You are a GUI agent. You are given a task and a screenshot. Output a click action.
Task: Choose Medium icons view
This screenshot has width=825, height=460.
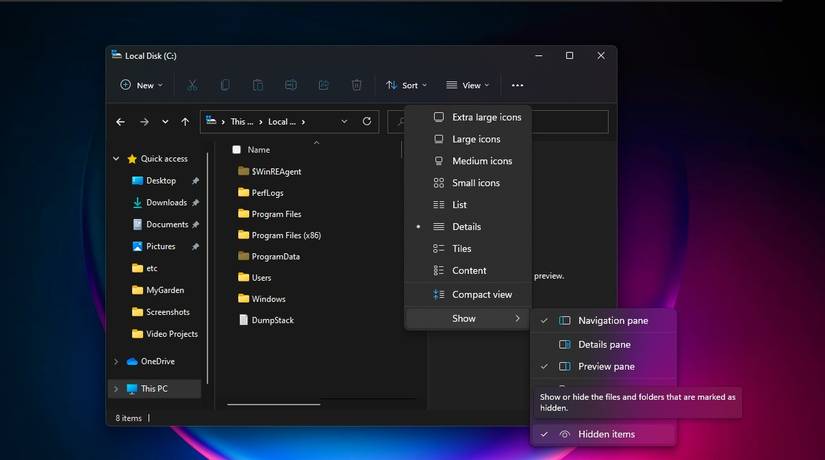[468, 161]
